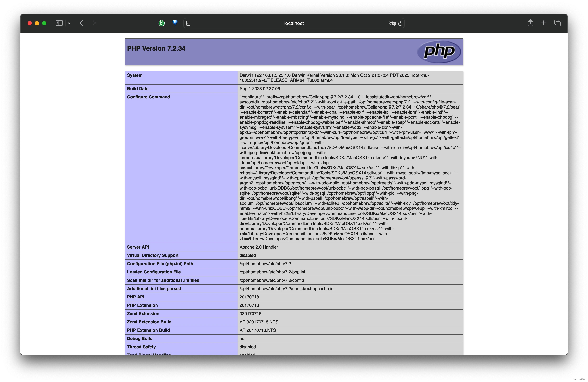The image size is (588, 382).
Task: Show the tab overview
Action: [557, 23]
